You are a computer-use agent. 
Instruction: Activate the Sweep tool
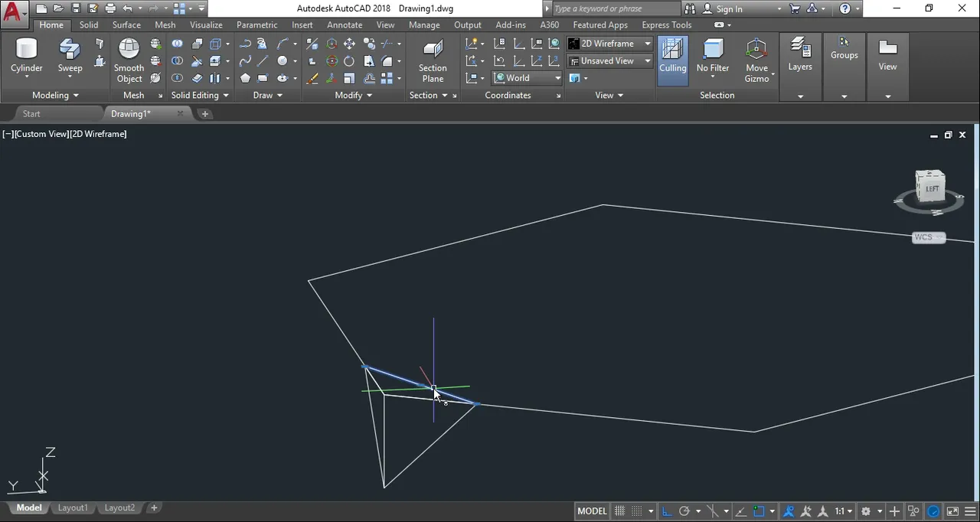70,58
